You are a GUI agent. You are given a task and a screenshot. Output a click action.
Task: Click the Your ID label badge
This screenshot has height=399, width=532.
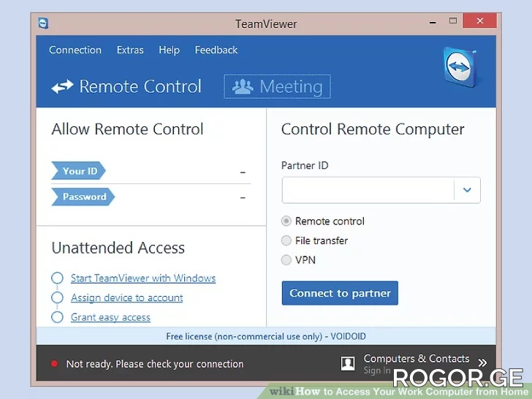[78, 171]
